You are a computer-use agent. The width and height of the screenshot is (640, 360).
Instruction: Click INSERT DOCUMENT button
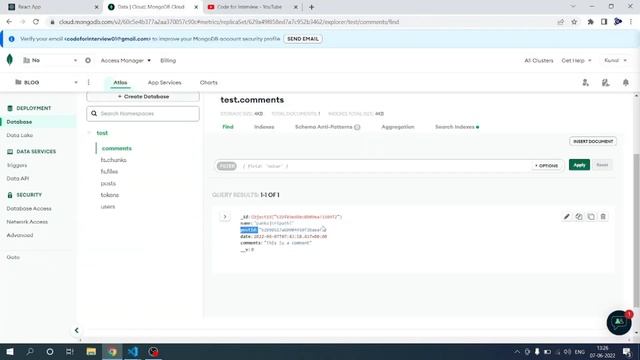[x=593, y=141]
